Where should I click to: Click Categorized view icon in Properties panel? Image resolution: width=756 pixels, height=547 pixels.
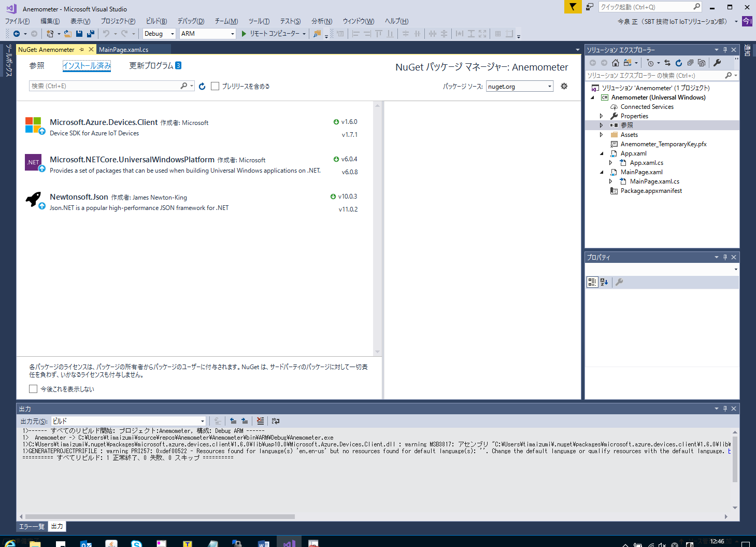tap(592, 282)
